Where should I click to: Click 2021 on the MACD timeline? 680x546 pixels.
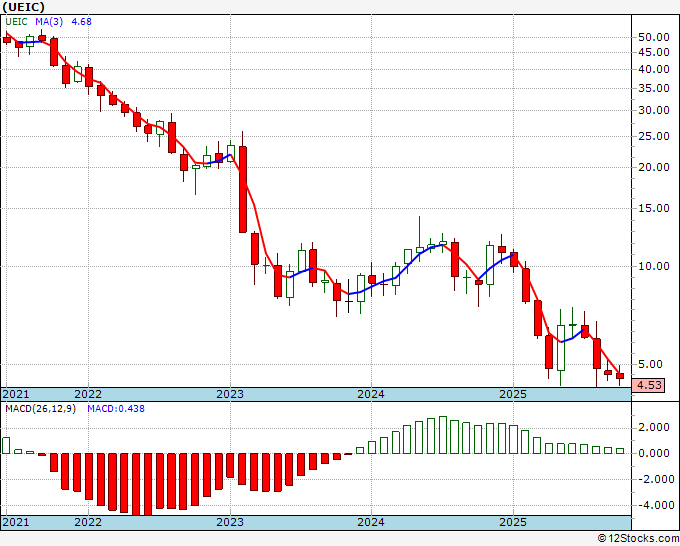point(16,522)
